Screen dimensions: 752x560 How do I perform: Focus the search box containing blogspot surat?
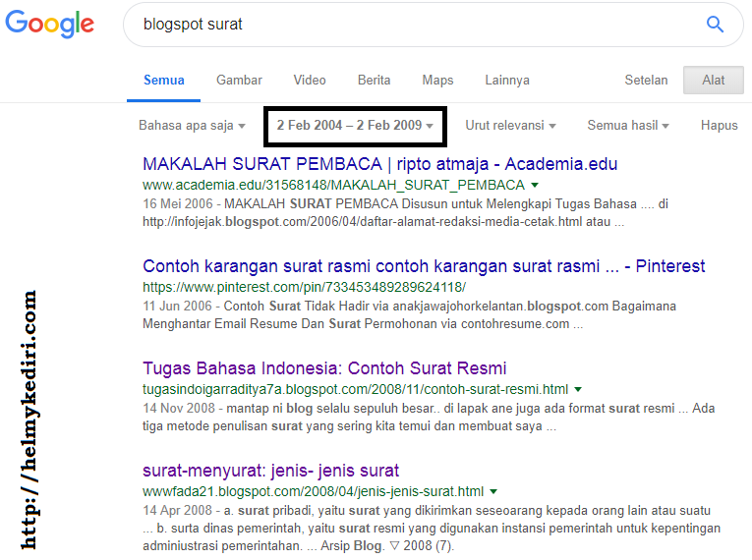point(434,25)
